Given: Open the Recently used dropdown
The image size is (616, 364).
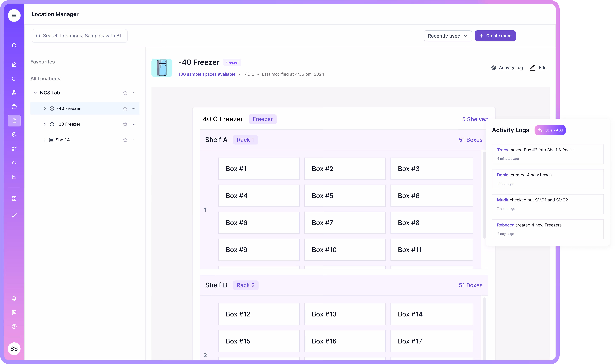Looking at the screenshot, I should pyautogui.click(x=447, y=36).
